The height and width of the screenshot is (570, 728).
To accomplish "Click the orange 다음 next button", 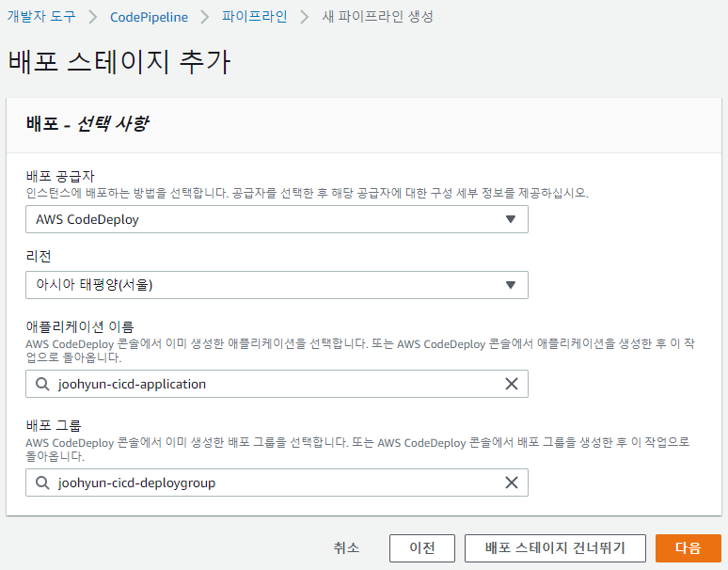I will coord(688,548).
